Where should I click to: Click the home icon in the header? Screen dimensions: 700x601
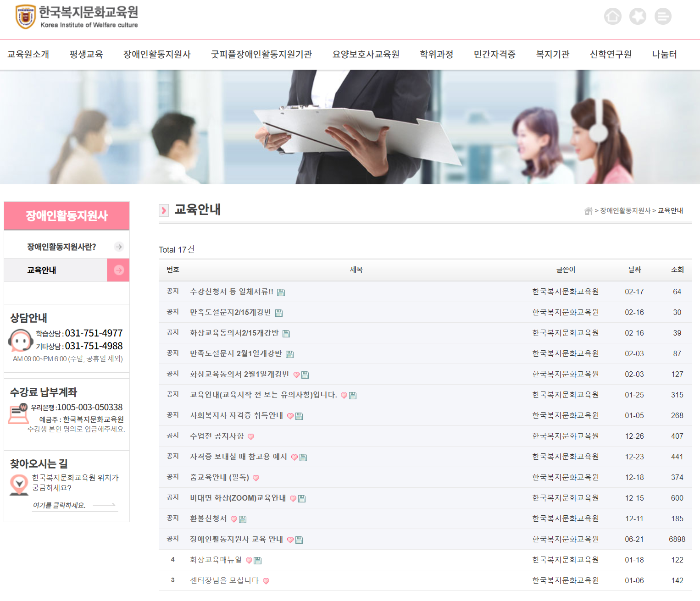(x=612, y=17)
